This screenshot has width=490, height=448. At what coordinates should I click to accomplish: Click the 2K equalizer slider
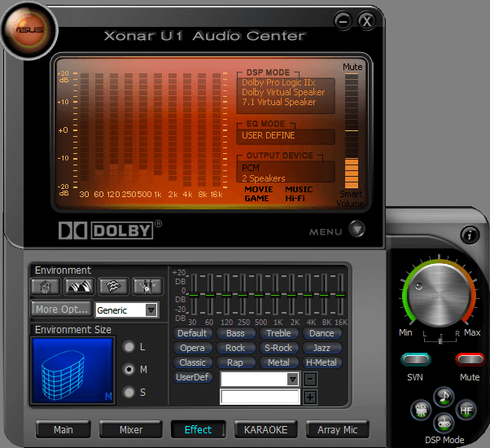pyautogui.click(x=291, y=295)
